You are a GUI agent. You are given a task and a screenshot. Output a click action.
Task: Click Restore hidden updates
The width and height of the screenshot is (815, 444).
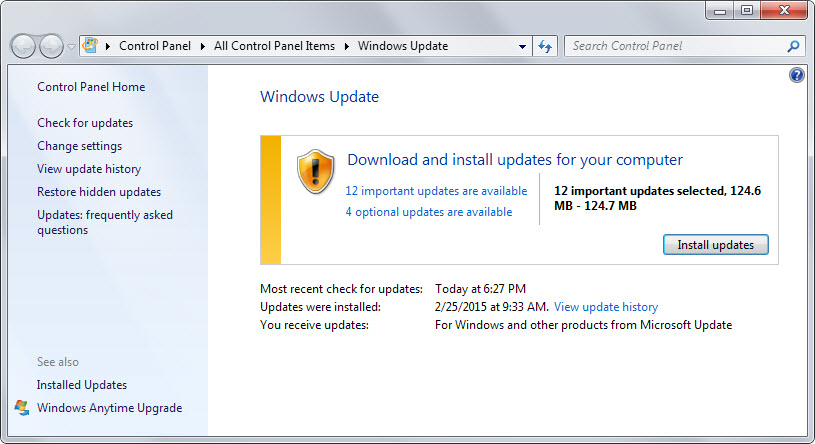pos(99,192)
